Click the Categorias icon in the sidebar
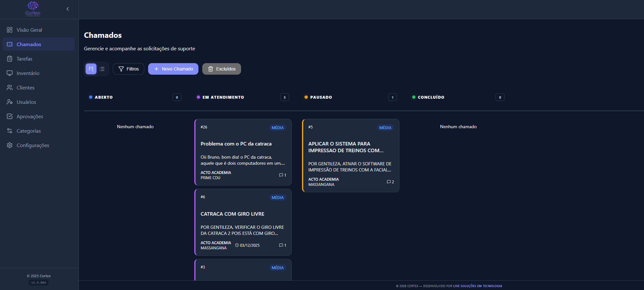 click(10, 131)
